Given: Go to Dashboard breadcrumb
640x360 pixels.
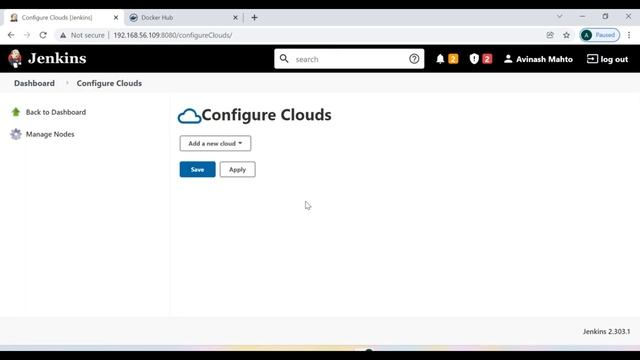Looking at the screenshot, I should pyautogui.click(x=34, y=83).
